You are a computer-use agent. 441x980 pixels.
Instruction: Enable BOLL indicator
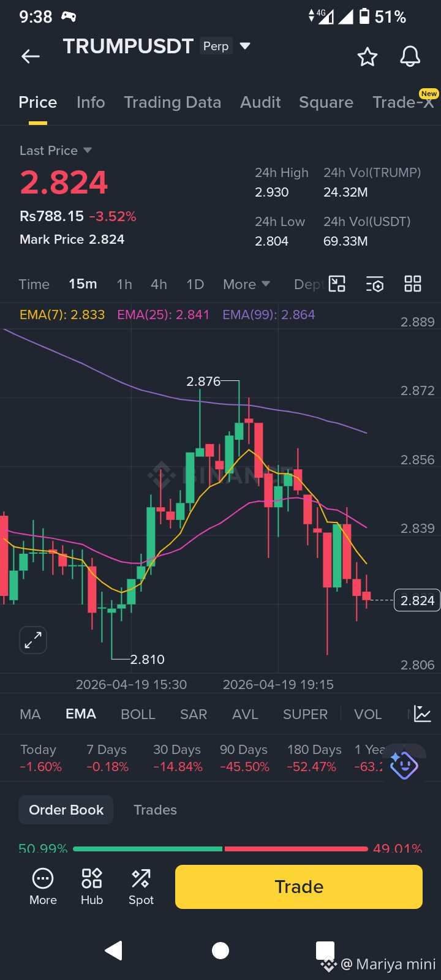(138, 714)
